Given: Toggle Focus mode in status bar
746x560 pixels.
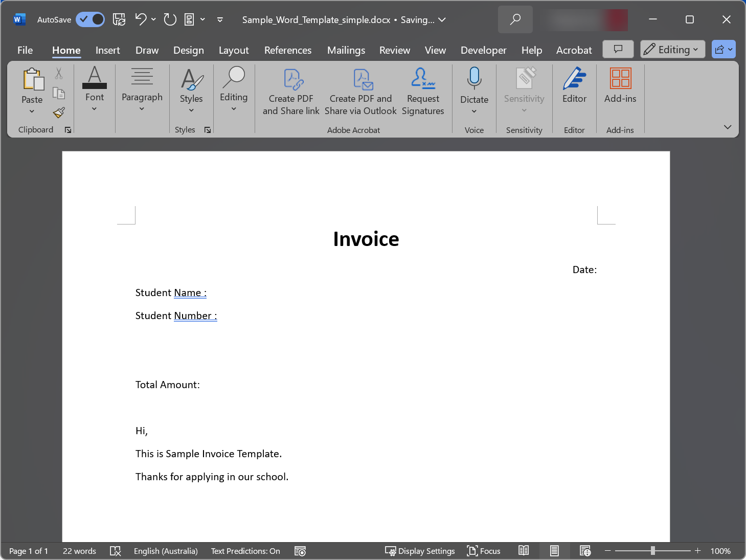Looking at the screenshot, I should (x=484, y=551).
